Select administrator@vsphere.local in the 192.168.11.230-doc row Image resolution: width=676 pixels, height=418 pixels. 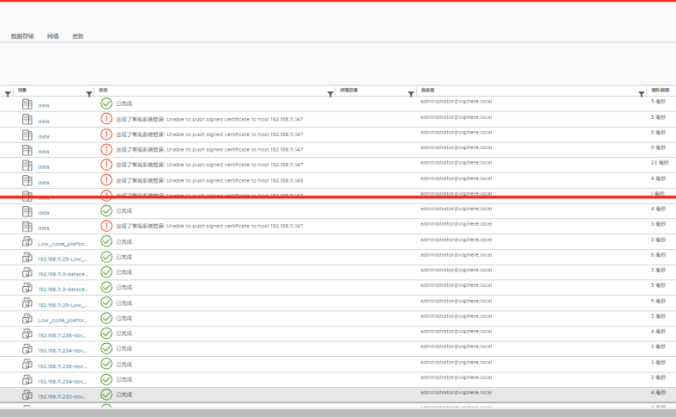click(456, 393)
